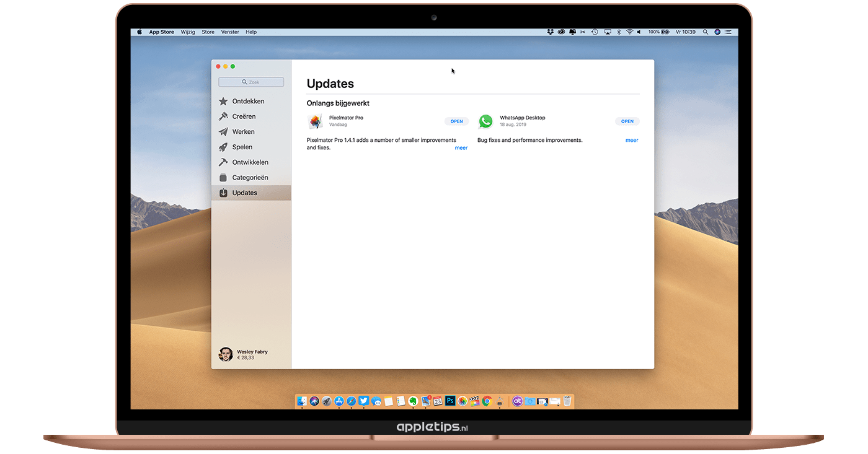Viewport: 868px width, 454px height.
Task: Open the Help menu
Action: (251, 32)
